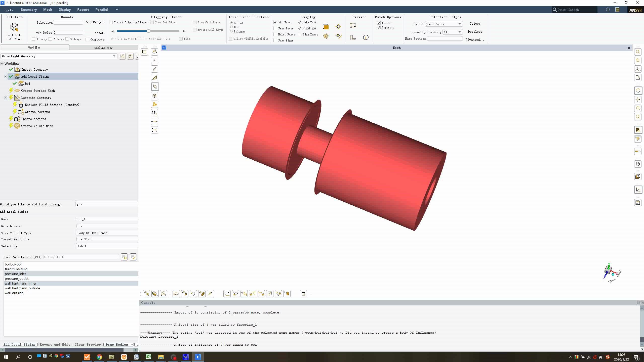Switch to the Outline View tab
644x362 pixels.
pyautogui.click(x=103, y=48)
